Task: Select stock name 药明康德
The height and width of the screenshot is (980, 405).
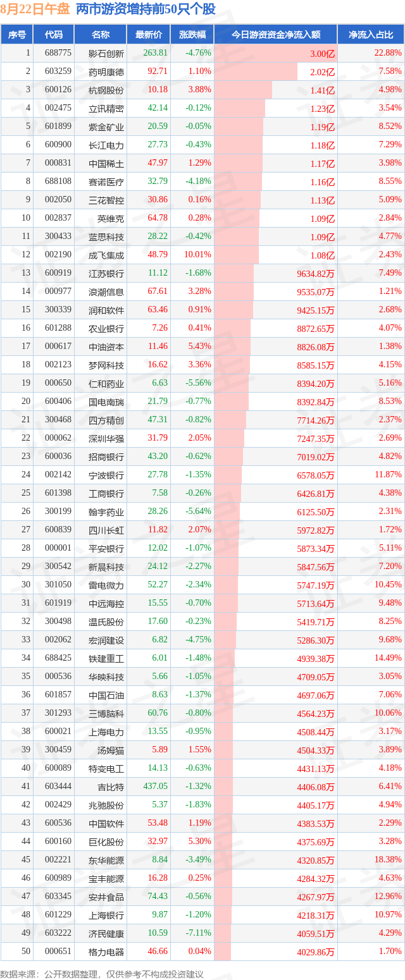Action: pos(106,72)
